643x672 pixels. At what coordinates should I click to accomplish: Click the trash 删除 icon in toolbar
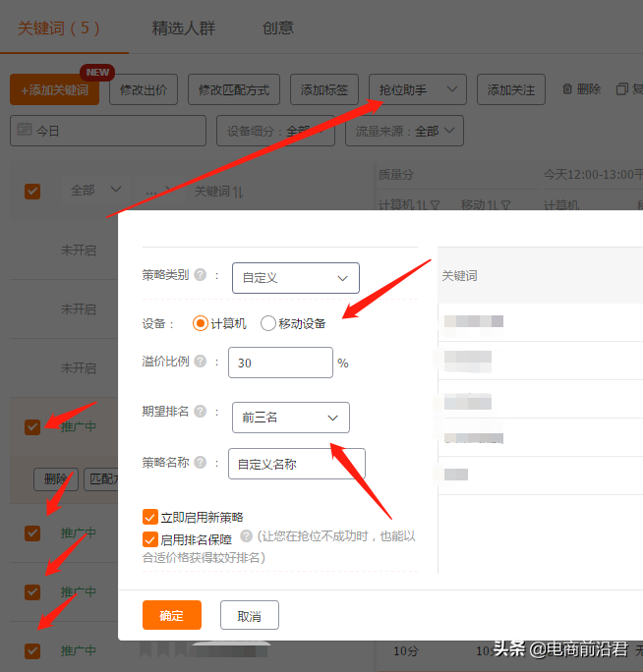click(567, 89)
